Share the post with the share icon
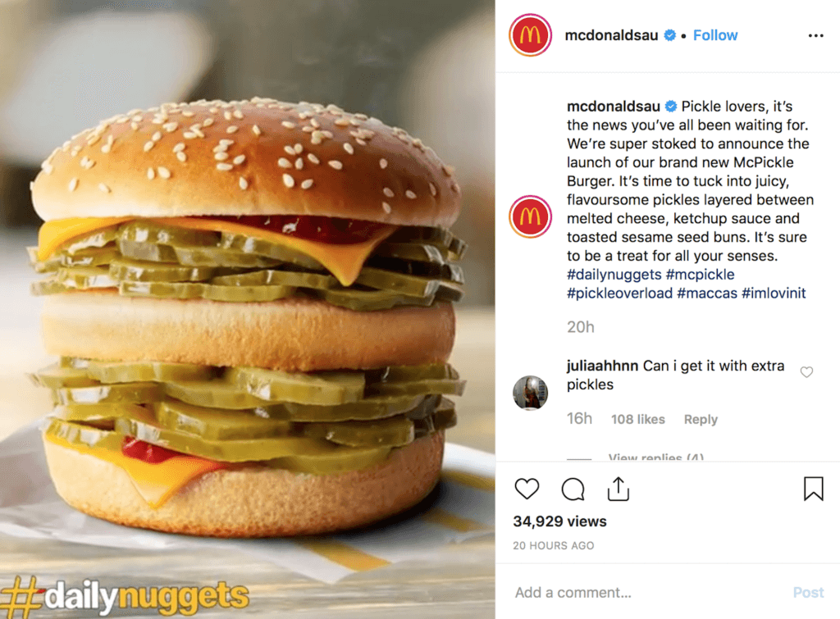This screenshot has height=619, width=840. point(619,489)
